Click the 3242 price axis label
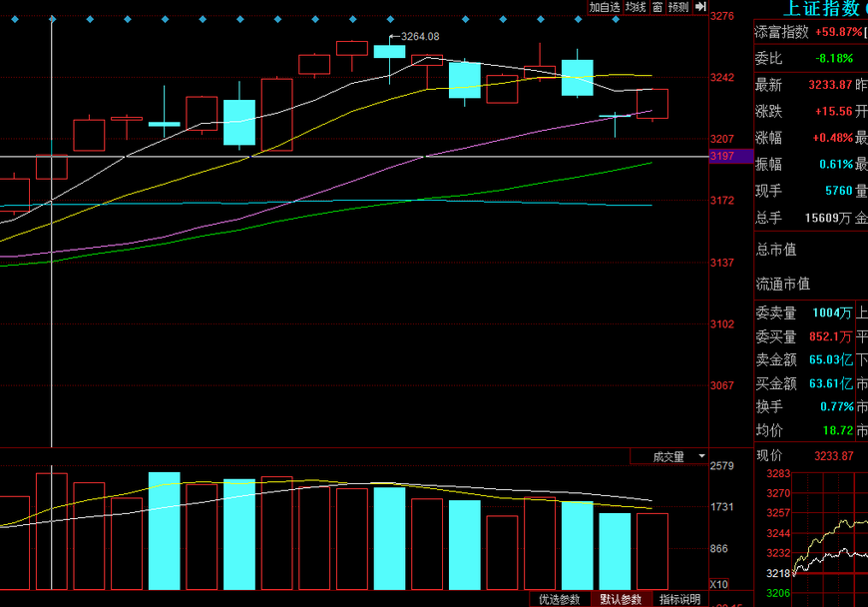868x607 pixels. (722, 78)
